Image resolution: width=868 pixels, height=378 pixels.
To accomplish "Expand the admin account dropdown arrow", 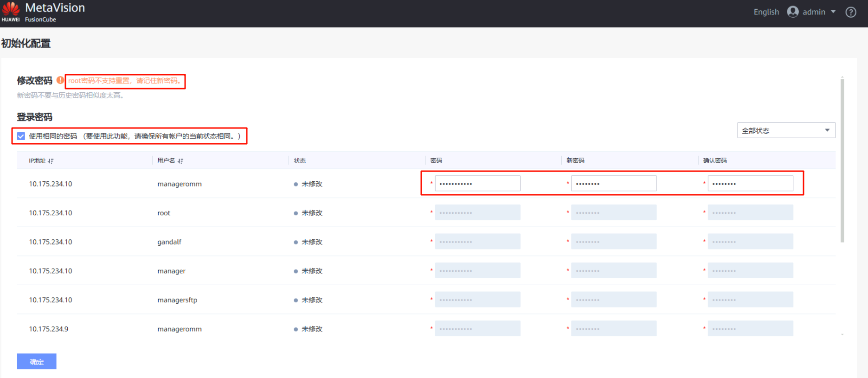I will (833, 12).
